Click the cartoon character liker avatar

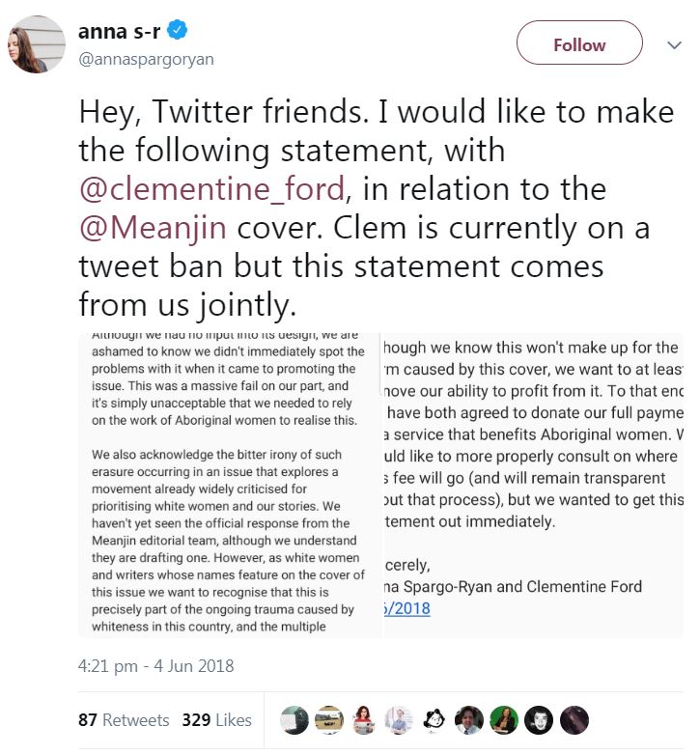[434, 720]
